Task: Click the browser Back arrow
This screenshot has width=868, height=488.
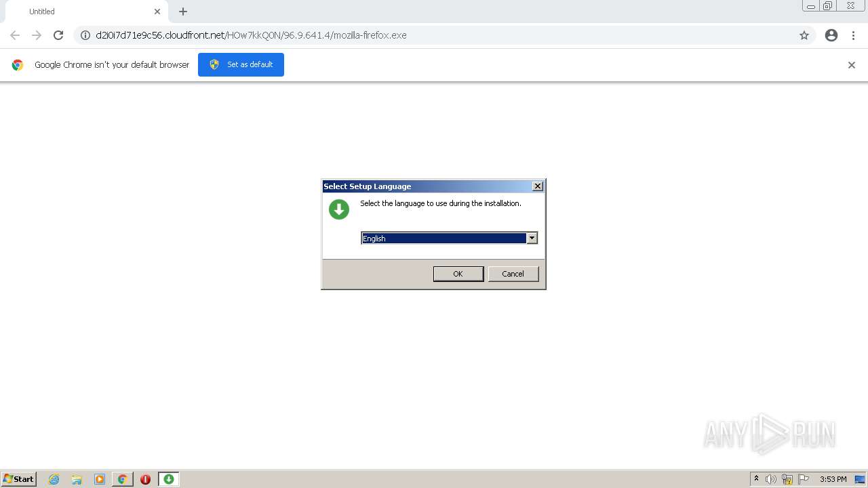Action: click(x=15, y=35)
